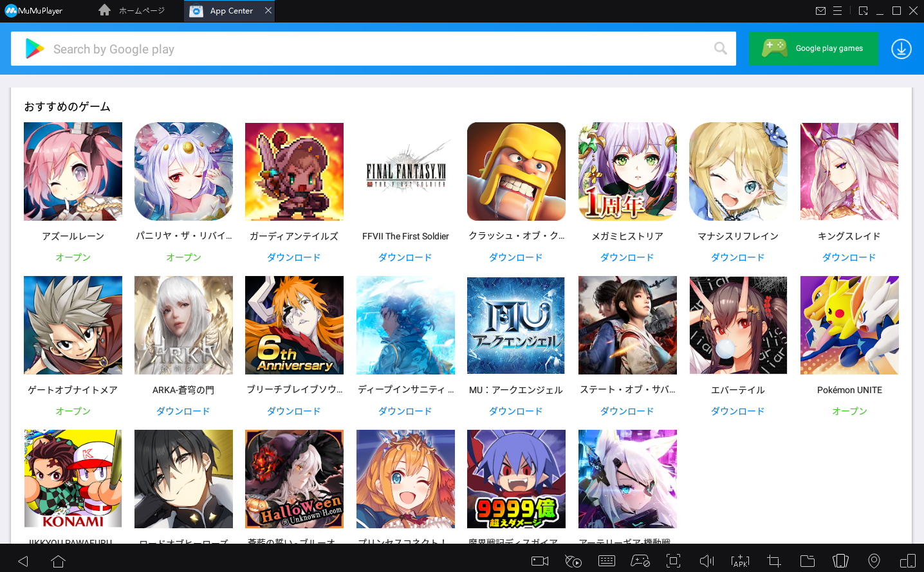Open the gamepad settings icon
The image size is (924, 572).
click(x=640, y=561)
